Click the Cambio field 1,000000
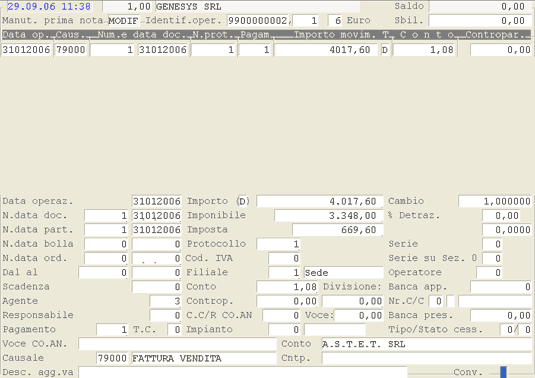535x378 pixels. (495, 201)
